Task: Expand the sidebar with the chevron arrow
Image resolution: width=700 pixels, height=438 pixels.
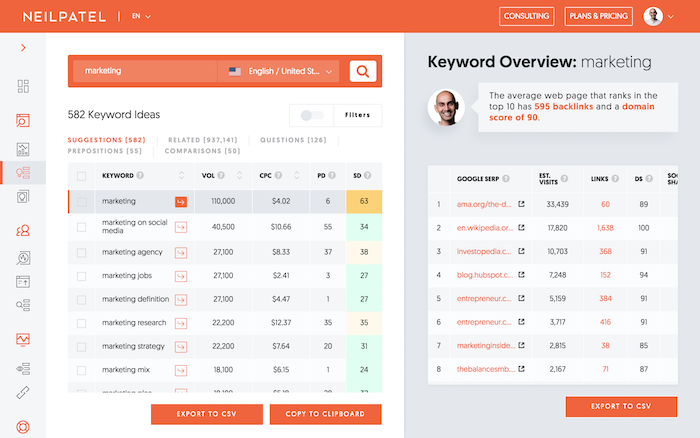Action: coord(23,47)
